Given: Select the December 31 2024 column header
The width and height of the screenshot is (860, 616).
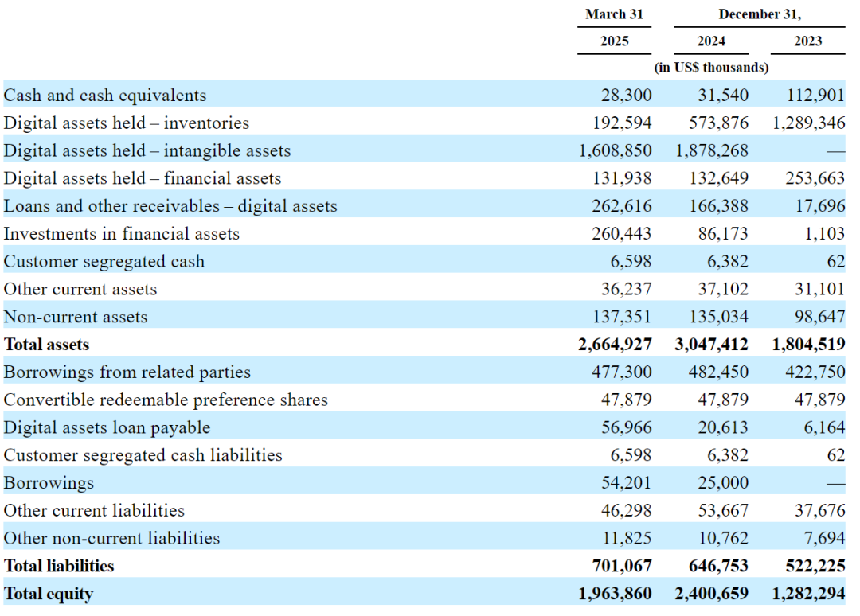Looking at the screenshot, I should point(711,41).
